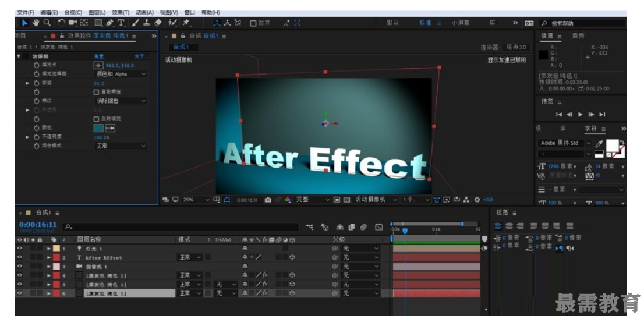Switch to the 音频 panel tab
Image resolution: width=644 pixels, height=326 pixels.
(578, 36)
